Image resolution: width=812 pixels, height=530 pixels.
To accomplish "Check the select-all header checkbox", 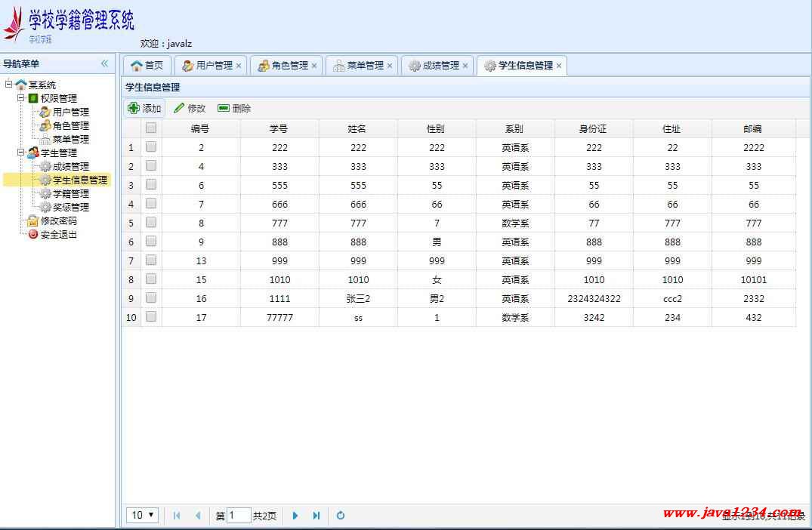I will [x=151, y=128].
